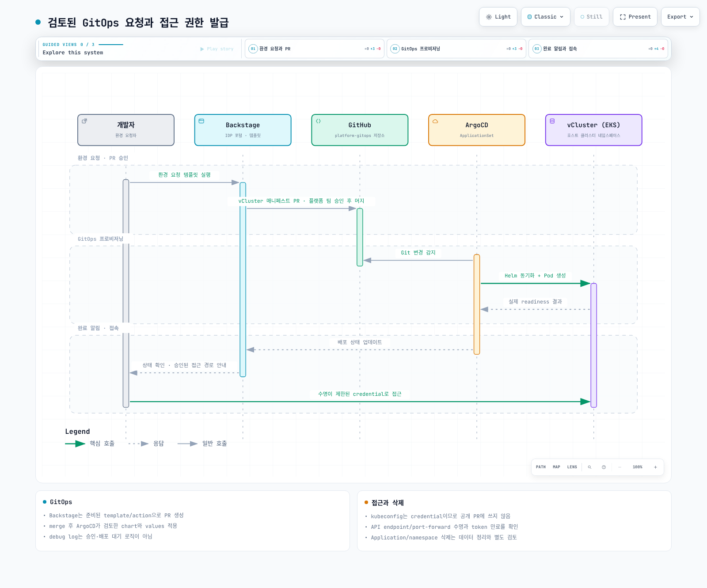Image resolution: width=707 pixels, height=588 pixels.
Task: Select guided view 01 환경 요청과 PR
Action: point(315,49)
